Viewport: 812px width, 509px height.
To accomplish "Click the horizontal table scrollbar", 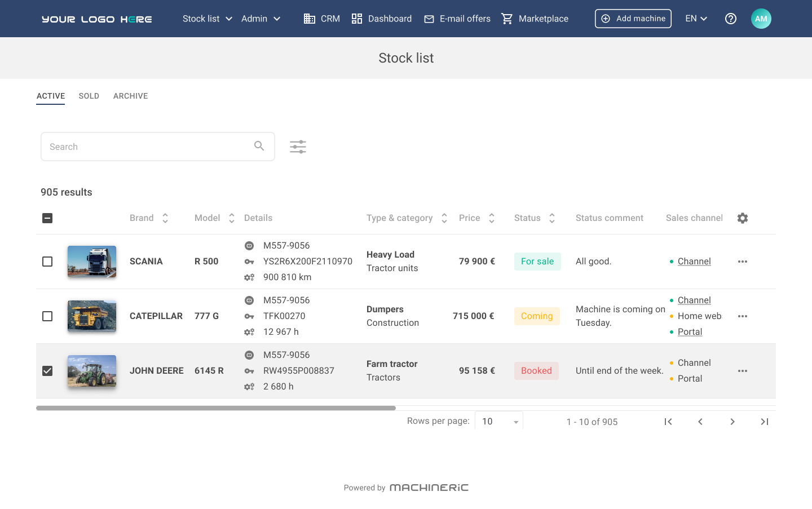I will [x=216, y=408].
